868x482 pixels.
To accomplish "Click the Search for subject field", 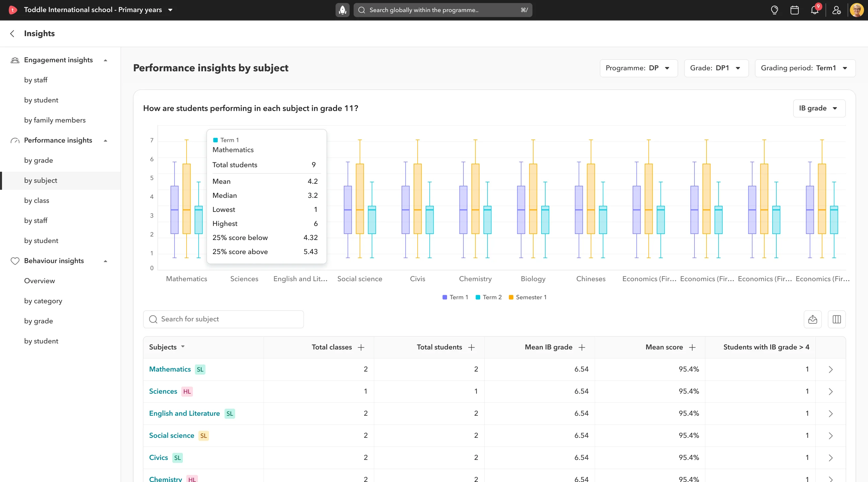I will (x=223, y=319).
